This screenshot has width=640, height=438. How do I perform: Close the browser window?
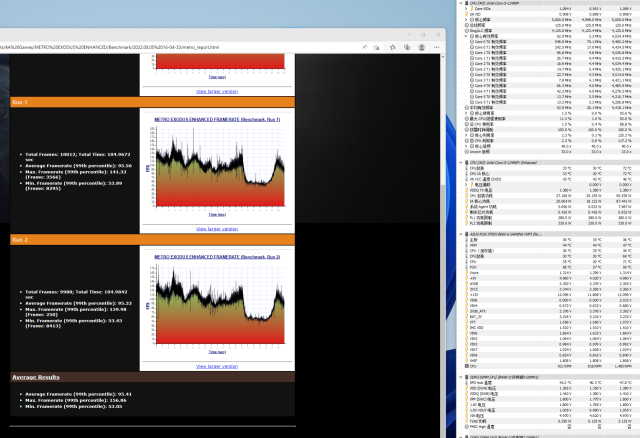coord(438,35)
